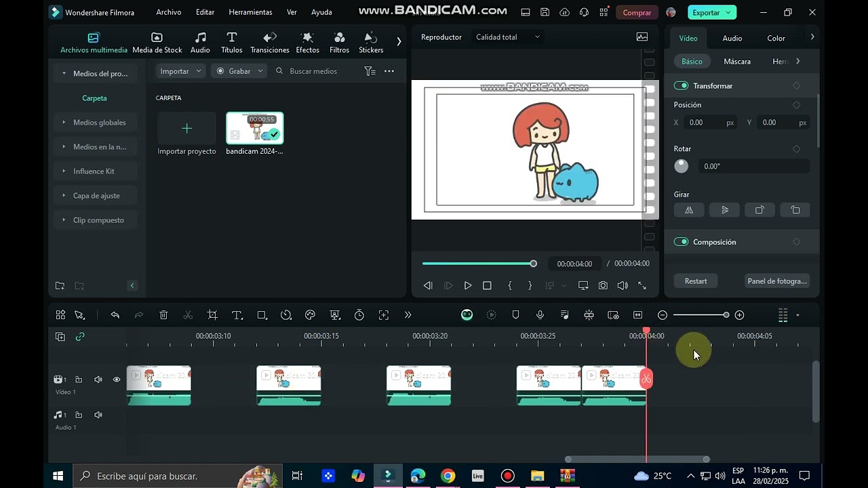Open the Ayuda menu
This screenshot has width=868, height=488.
321,12
